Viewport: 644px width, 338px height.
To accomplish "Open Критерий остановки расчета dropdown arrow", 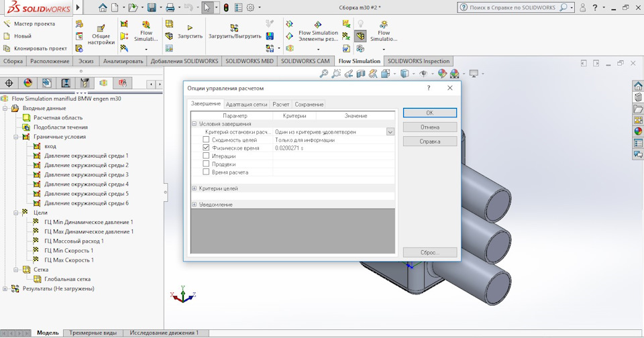I will pyautogui.click(x=390, y=132).
